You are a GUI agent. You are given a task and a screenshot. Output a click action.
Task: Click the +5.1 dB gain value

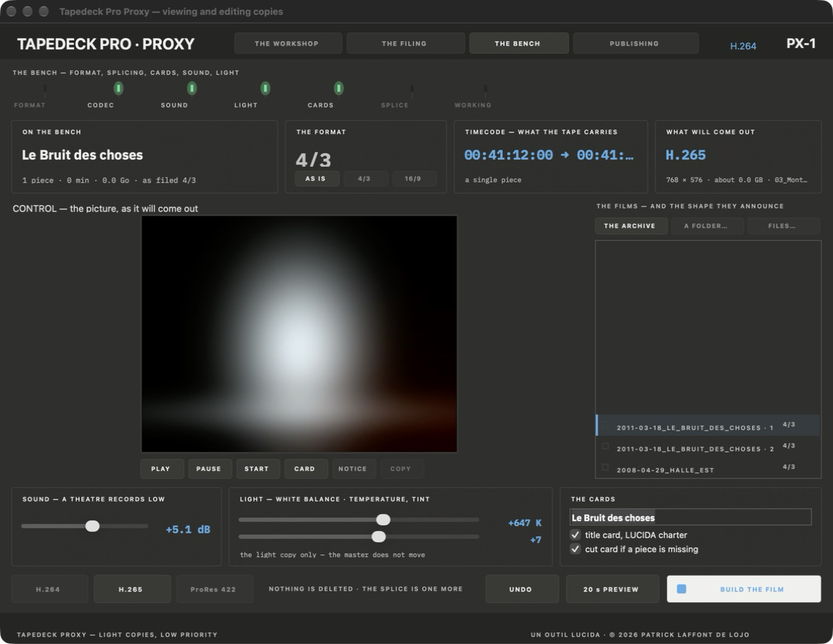pyautogui.click(x=188, y=529)
